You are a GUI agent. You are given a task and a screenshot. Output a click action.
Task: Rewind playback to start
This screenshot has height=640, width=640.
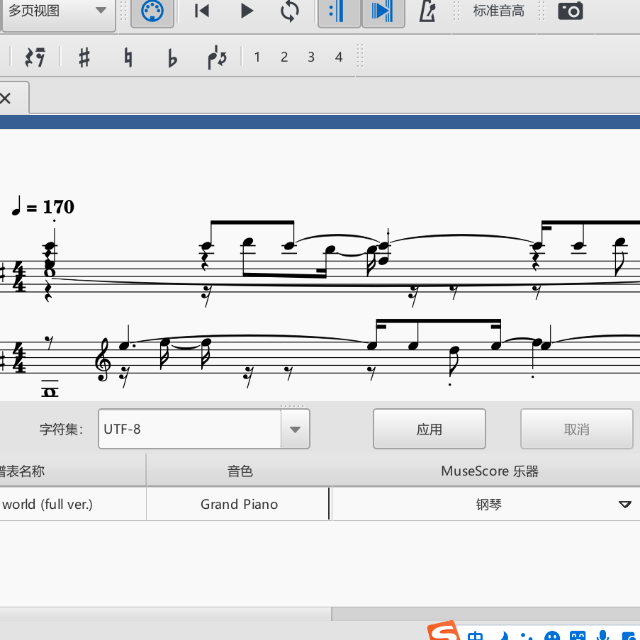pos(202,11)
